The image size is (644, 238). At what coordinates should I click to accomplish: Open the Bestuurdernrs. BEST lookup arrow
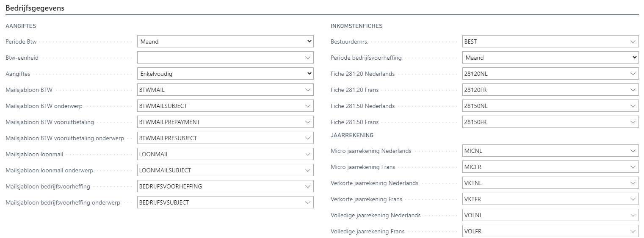[633, 42]
